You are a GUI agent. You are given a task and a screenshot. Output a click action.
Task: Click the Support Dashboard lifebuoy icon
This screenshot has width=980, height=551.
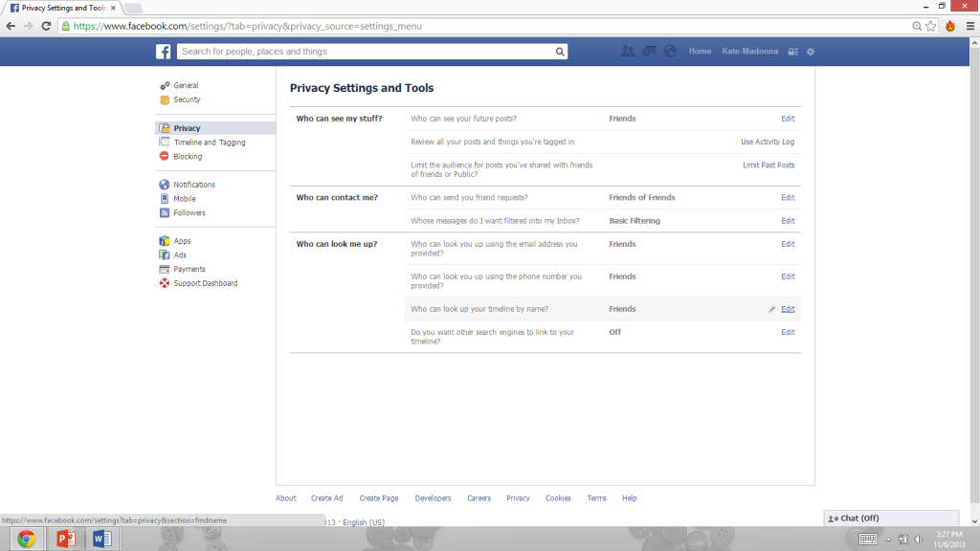(x=165, y=283)
